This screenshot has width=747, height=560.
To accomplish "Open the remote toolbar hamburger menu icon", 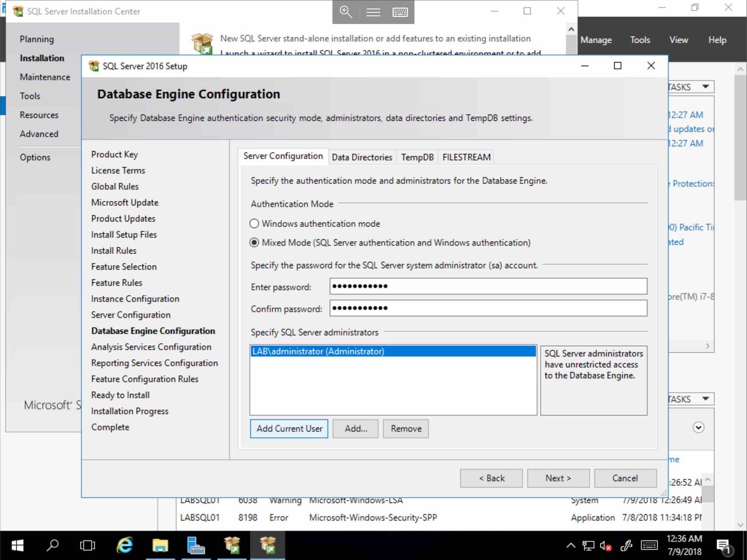I will pyautogui.click(x=373, y=12).
